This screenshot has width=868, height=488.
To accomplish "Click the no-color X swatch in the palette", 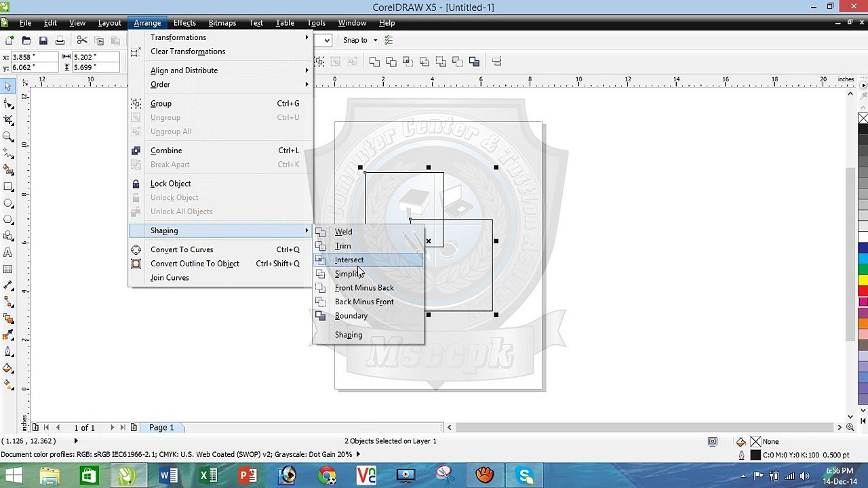I will tap(863, 120).
